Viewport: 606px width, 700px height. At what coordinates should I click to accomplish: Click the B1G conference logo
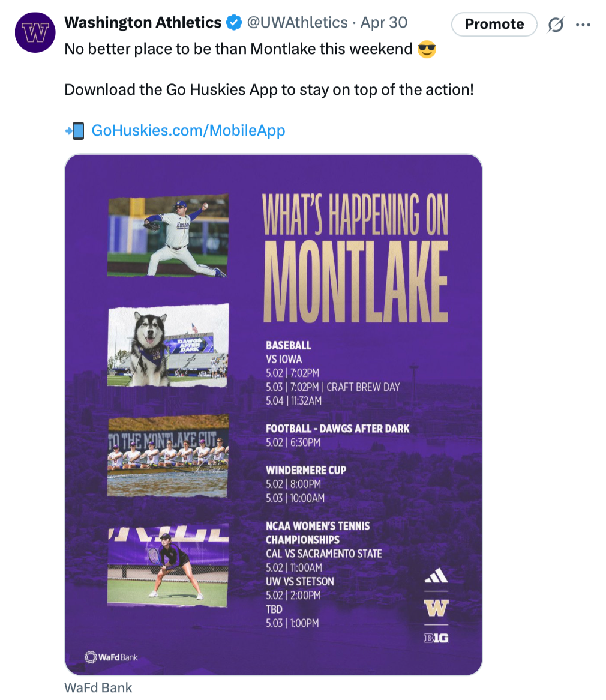coord(436,638)
